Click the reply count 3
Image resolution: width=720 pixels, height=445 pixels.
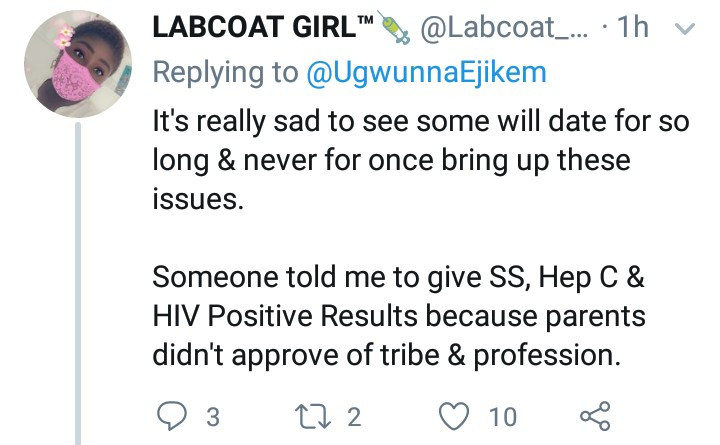pos(211,414)
